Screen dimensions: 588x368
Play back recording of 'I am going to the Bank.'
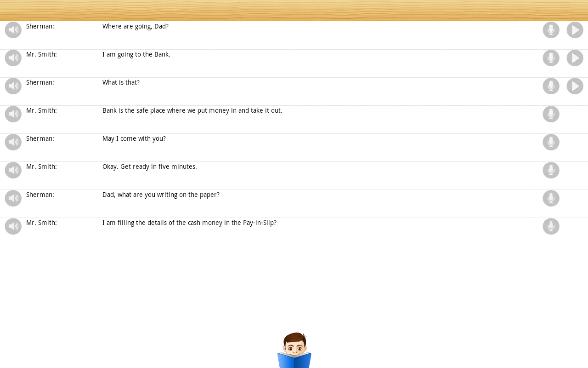[x=575, y=58]
